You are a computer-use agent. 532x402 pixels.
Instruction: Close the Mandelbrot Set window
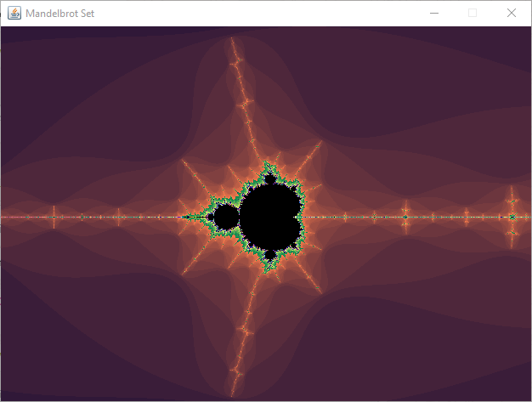pos(512,13)
